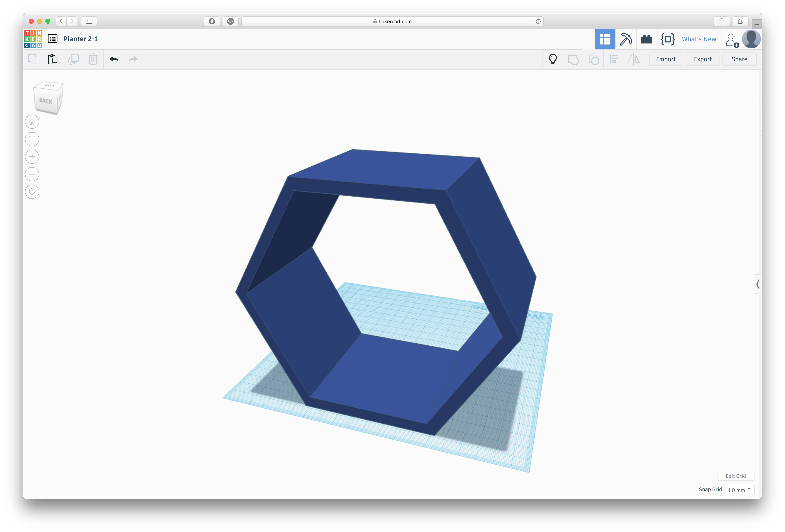Click the Delete trash icon
This screenshot has height=532, width=785.
[x=93, y=59]
